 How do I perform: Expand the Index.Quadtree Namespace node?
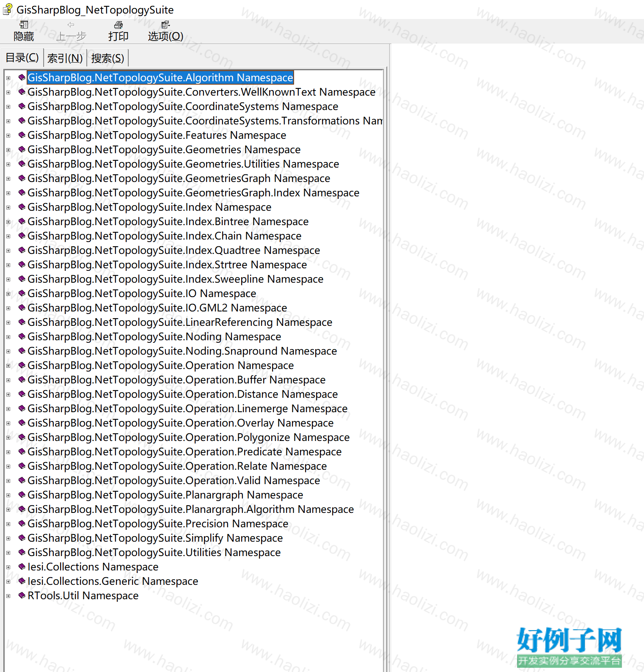pyautogui.click(x=8, y=251)
